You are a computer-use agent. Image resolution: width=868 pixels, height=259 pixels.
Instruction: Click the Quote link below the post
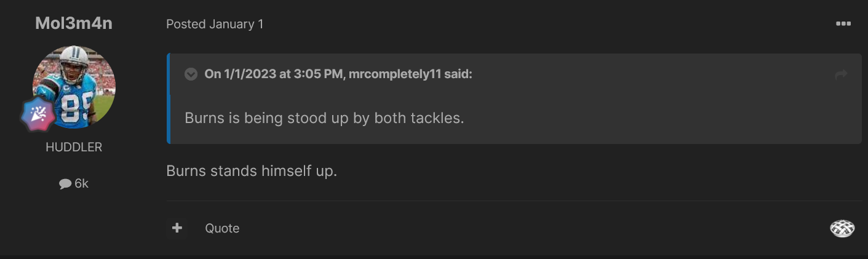[x=222, y=228]
